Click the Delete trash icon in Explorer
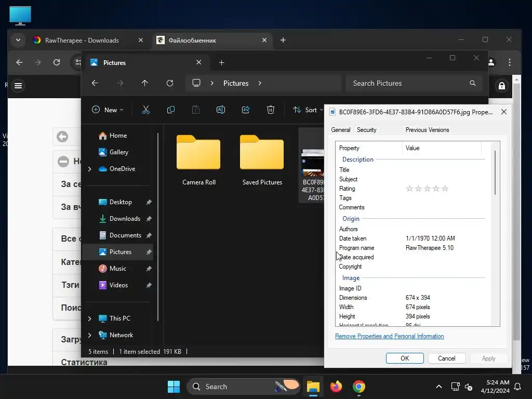Viewport: 532px width, 399px height. click(x=270, y=110)
